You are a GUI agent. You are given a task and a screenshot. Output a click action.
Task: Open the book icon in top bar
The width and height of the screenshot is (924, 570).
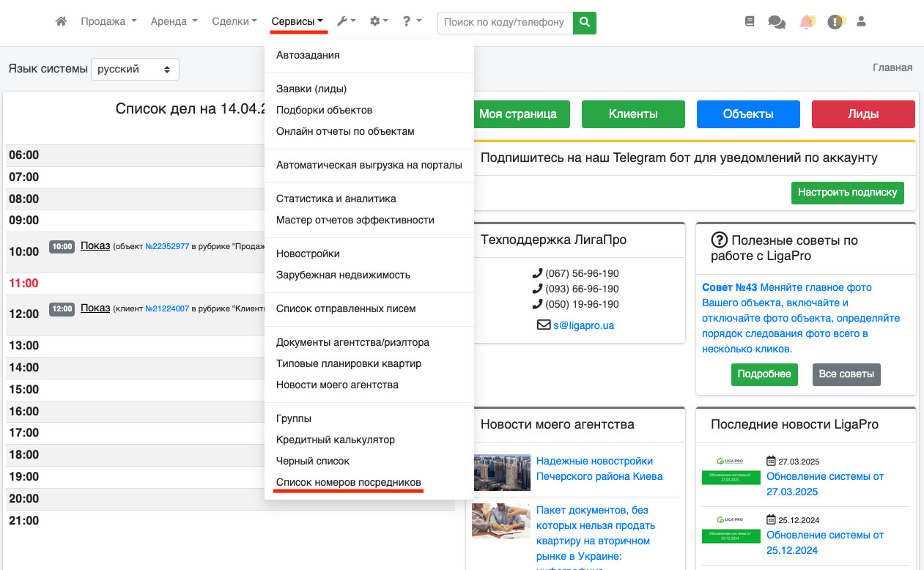749,22
